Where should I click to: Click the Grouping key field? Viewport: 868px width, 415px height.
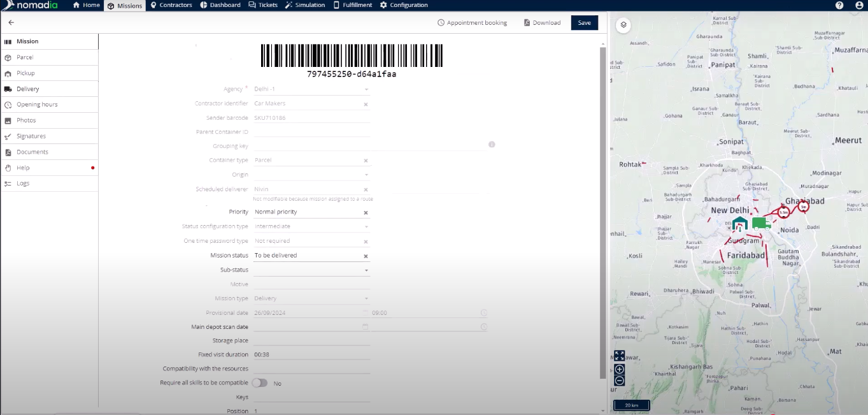369,146
